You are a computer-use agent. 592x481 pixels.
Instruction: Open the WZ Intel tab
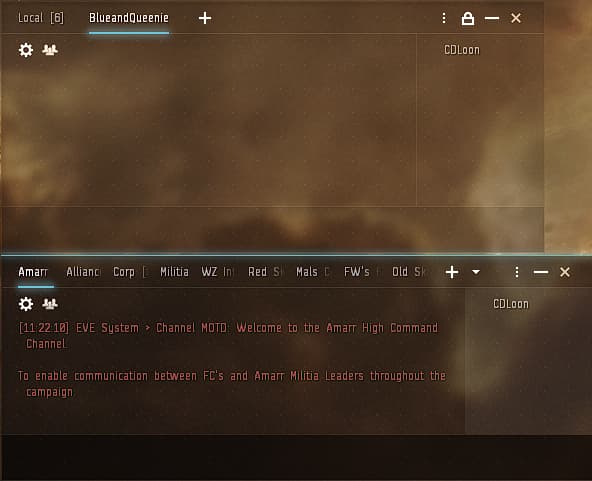(x=218, y=272)
